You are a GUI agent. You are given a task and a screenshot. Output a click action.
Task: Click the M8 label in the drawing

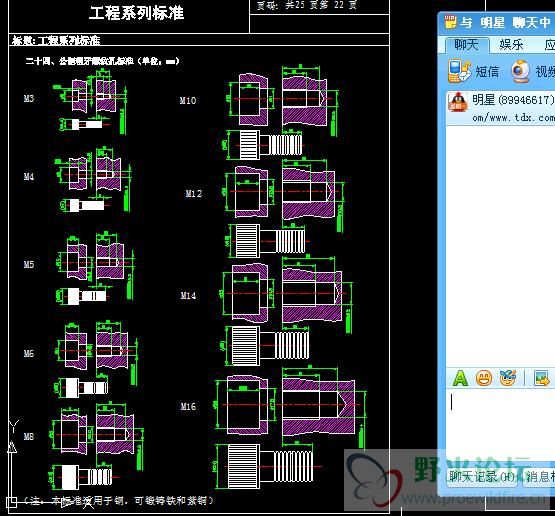coord(29,436)
